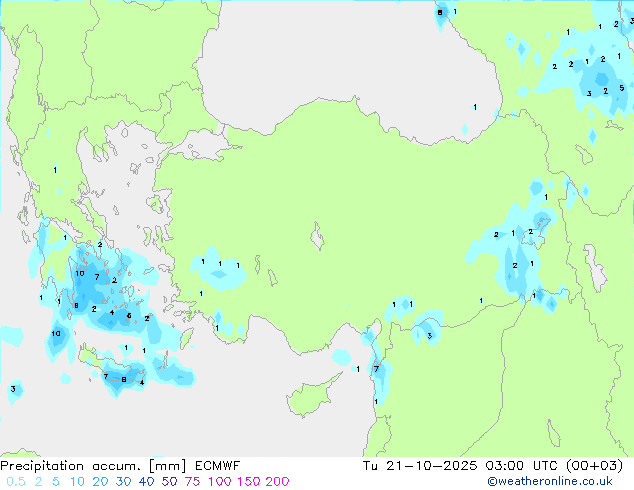The image size is (634, 490).
Task: Click the "30" value in the color legend
Action: pos(123,482)
